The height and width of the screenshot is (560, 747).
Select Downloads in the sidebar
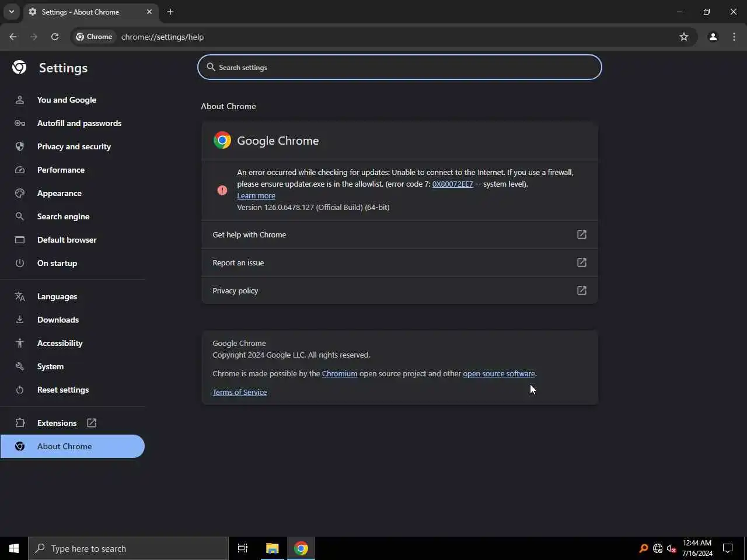[x=72, y=320]
